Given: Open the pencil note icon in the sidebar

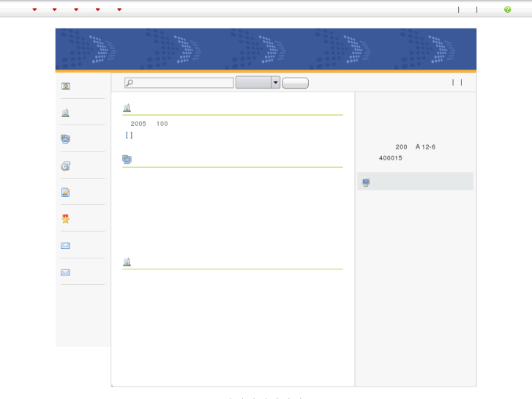Looking at the screenshot, I should tap(65, 193).
